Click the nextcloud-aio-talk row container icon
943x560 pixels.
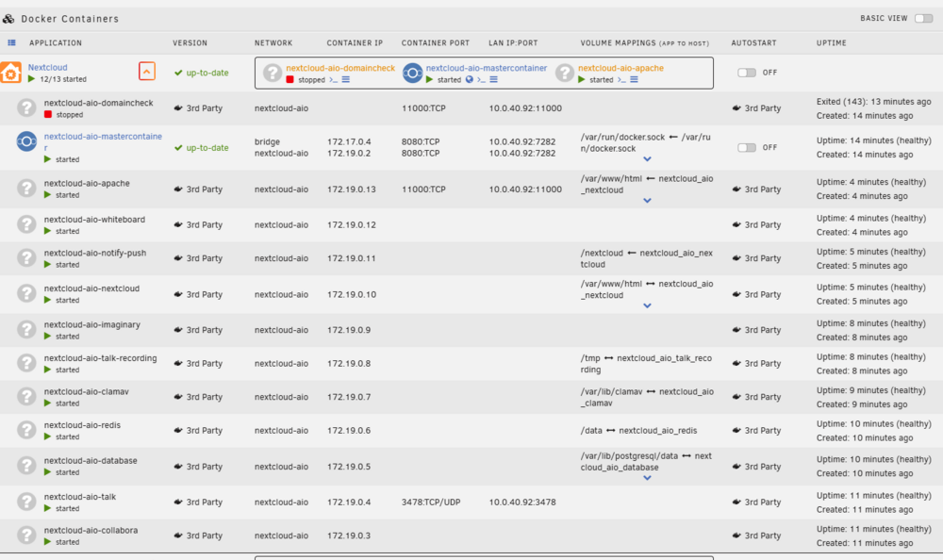tap(25, 502)
